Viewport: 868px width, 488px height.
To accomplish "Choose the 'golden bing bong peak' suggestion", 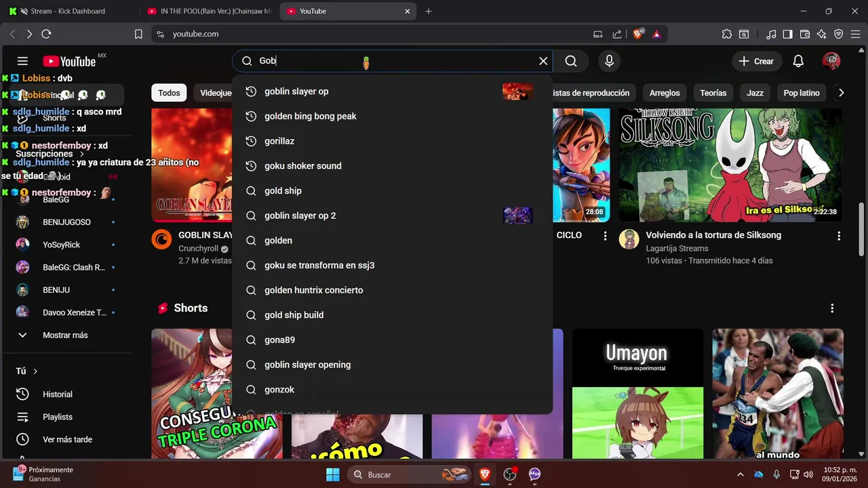I will tap(392, 116).
